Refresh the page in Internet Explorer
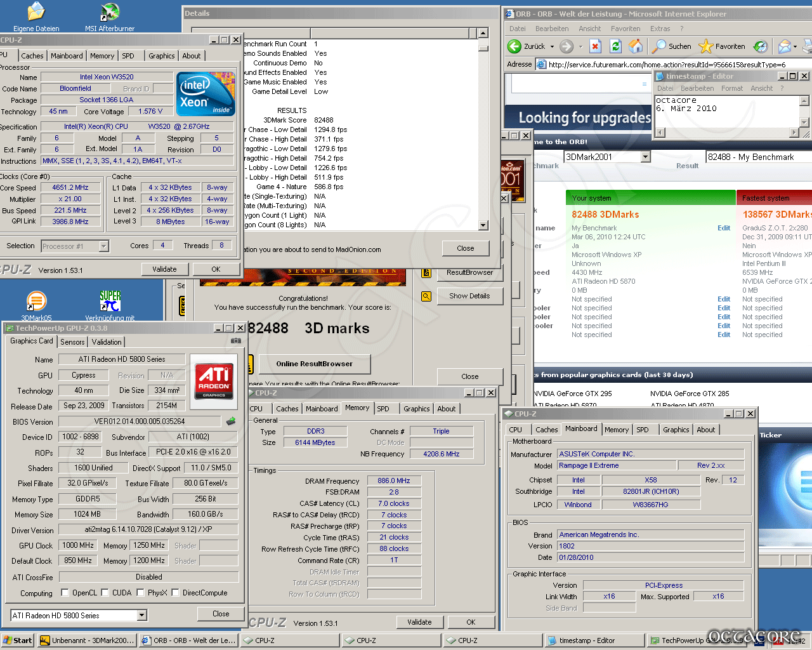Viewport: 812px width, 650px height. tap(615, 46)
